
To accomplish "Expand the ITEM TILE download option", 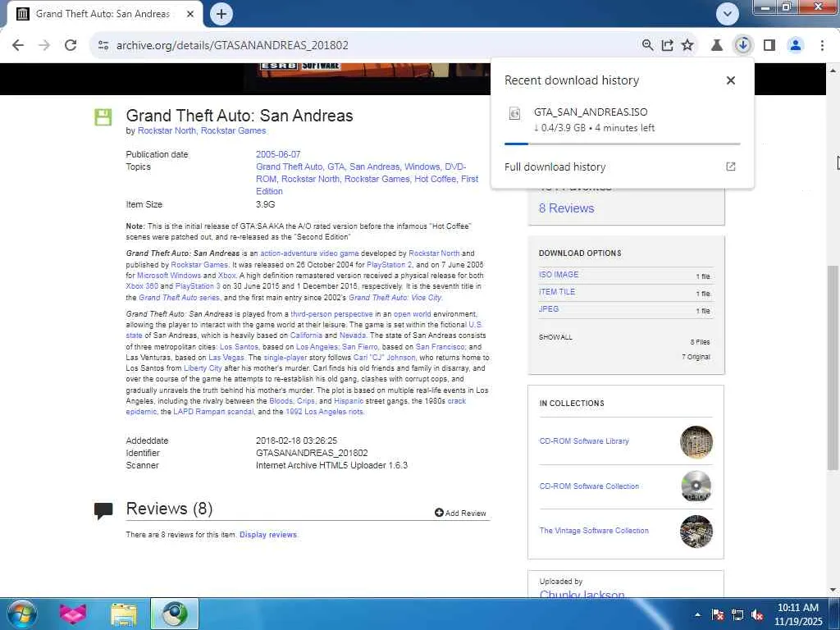I will point(557,292).
